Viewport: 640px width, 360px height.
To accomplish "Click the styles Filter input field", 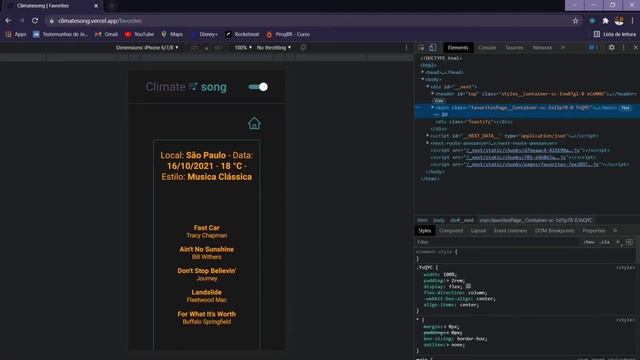I will click(496, 242).
